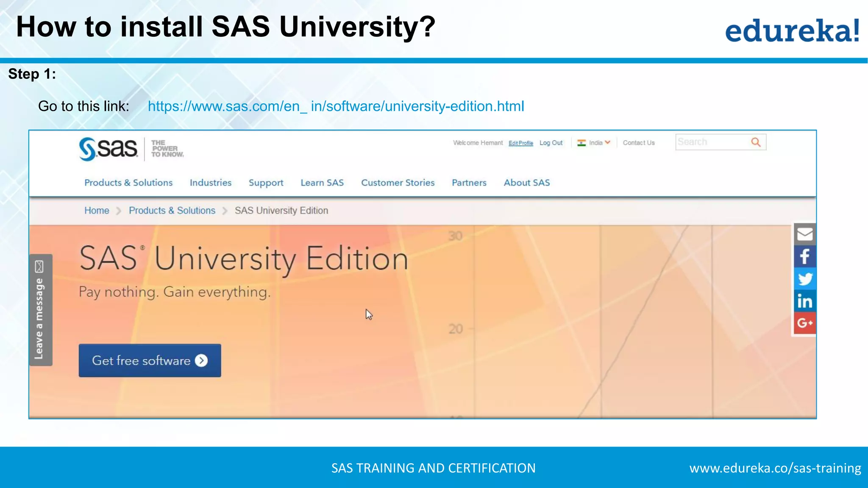This screenshot has width=868, height=488.
Task: Open the About SAS menu
Action: tap(527, 183)
